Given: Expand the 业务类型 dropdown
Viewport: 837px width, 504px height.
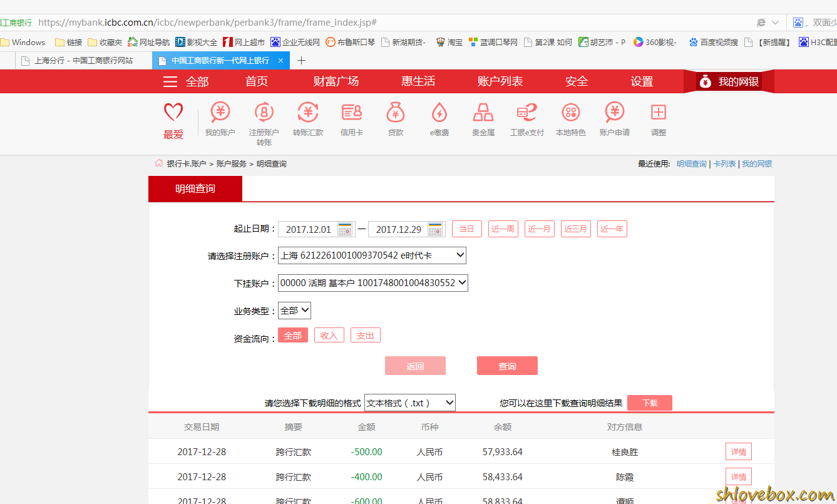Looking at the screenshot, I should pos(294,311).
